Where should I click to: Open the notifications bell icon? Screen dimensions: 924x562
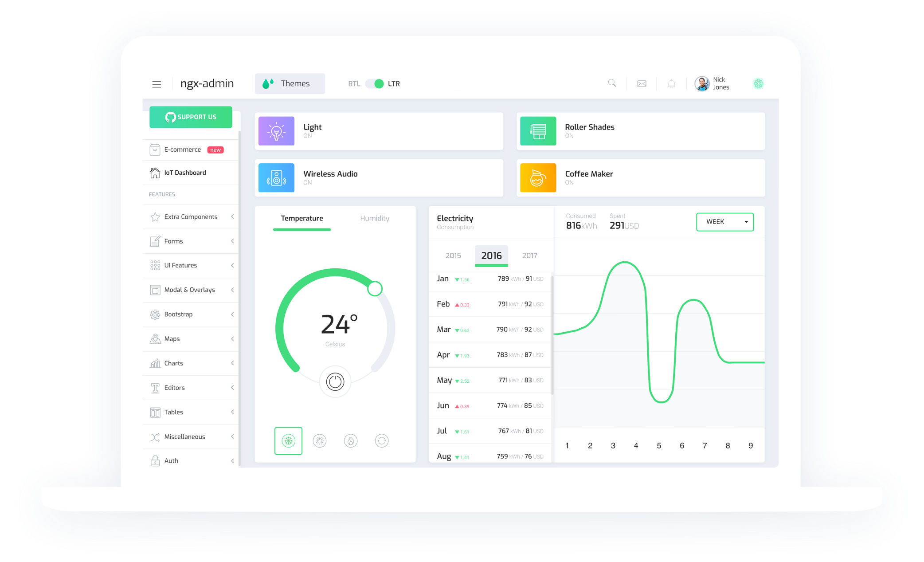671,83
